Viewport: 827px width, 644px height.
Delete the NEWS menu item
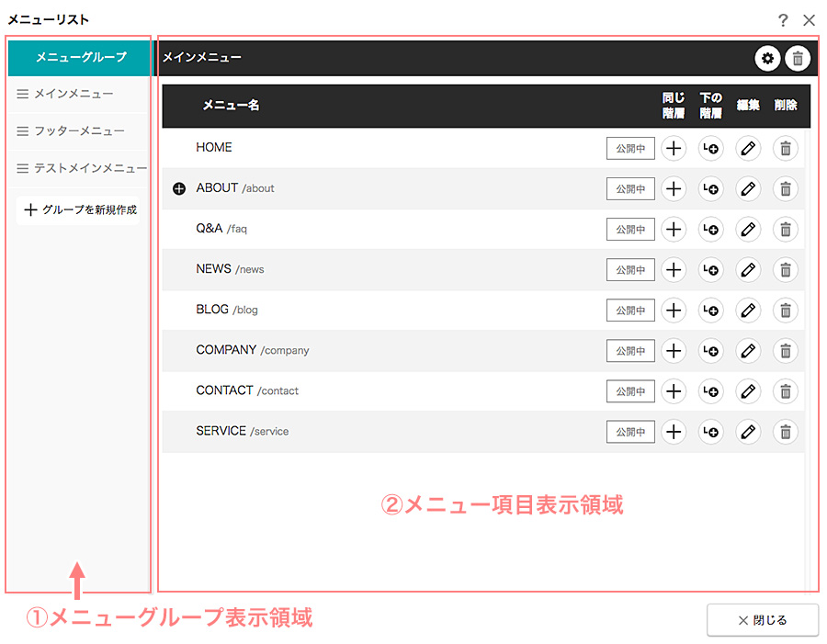click(786, 270)
